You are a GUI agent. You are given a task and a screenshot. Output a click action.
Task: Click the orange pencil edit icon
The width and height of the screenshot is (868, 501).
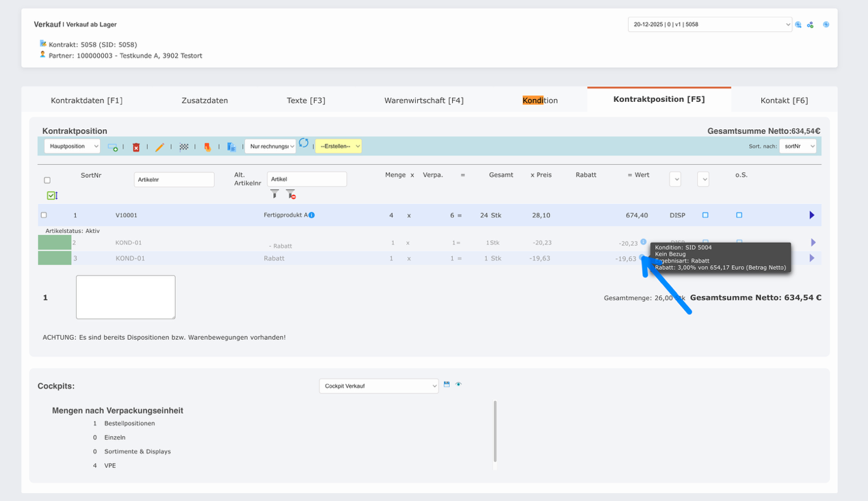(159, 147)
